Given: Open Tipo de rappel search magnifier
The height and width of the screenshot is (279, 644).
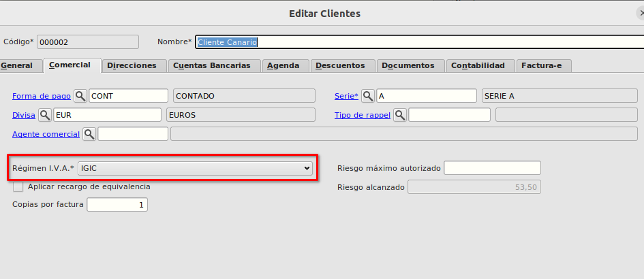Looking at the screenshot, I should click(400, 115).
